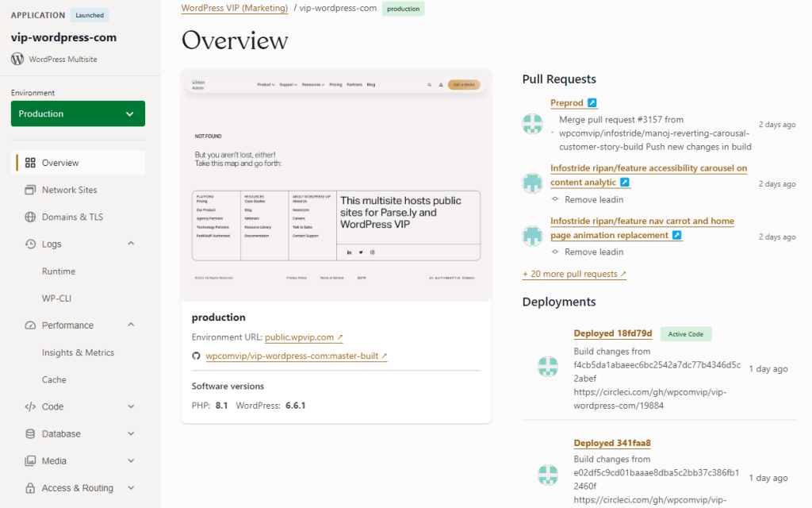The image size is (812, 508).
Task: Click the production badge in breadcrumb
Action: pos(403,9)
